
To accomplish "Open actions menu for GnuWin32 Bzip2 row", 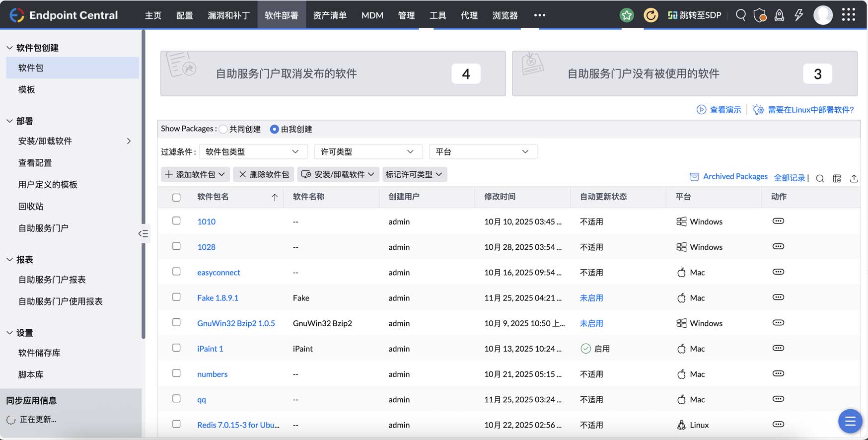I will point(778,323).
